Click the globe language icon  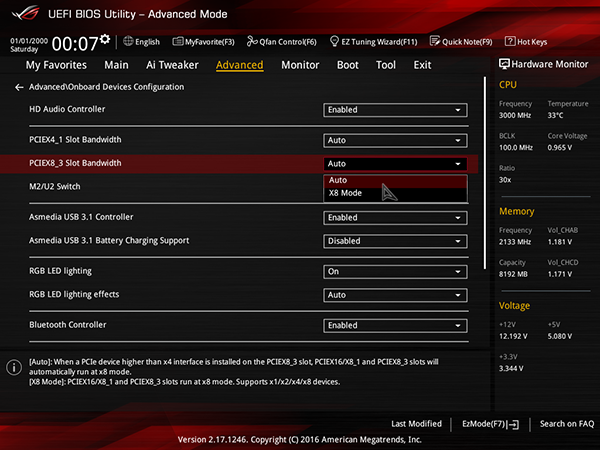[x=128, y=41]
